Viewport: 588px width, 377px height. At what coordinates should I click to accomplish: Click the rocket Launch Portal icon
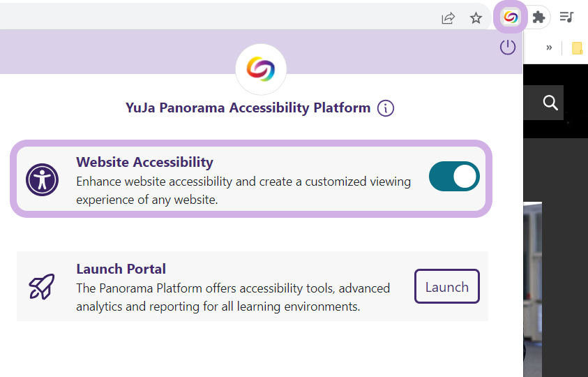(x=42, y=286)
